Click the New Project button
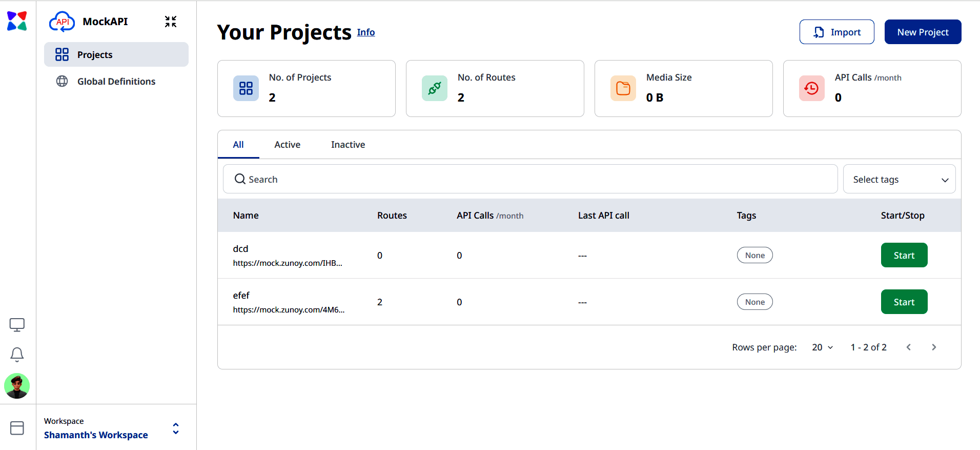980x450 pixels. [923, 32]
